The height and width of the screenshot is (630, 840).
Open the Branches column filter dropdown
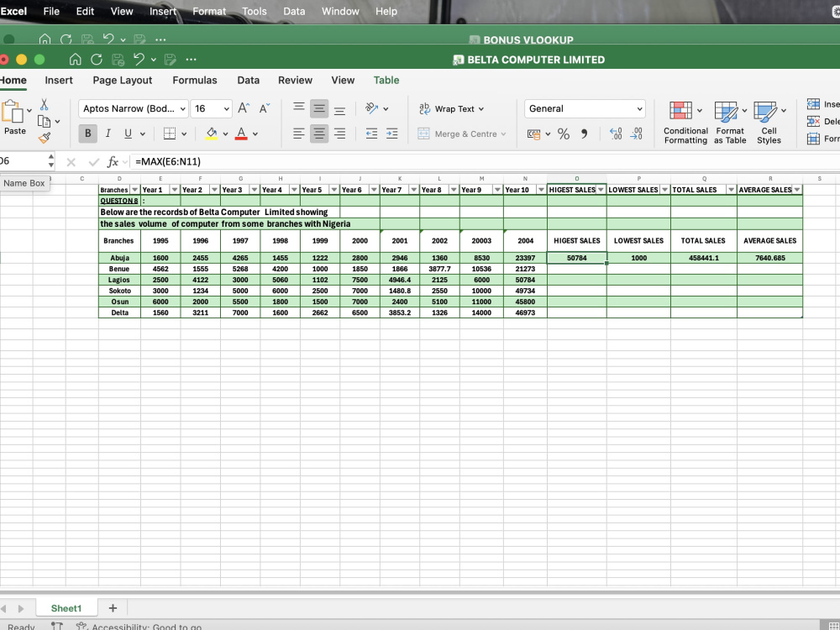(x=135, y=190)
